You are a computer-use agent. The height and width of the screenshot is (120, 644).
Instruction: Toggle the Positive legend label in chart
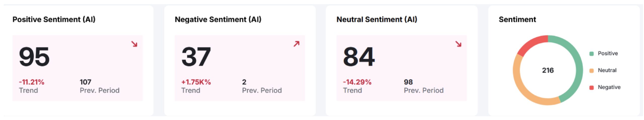point(608,53)
